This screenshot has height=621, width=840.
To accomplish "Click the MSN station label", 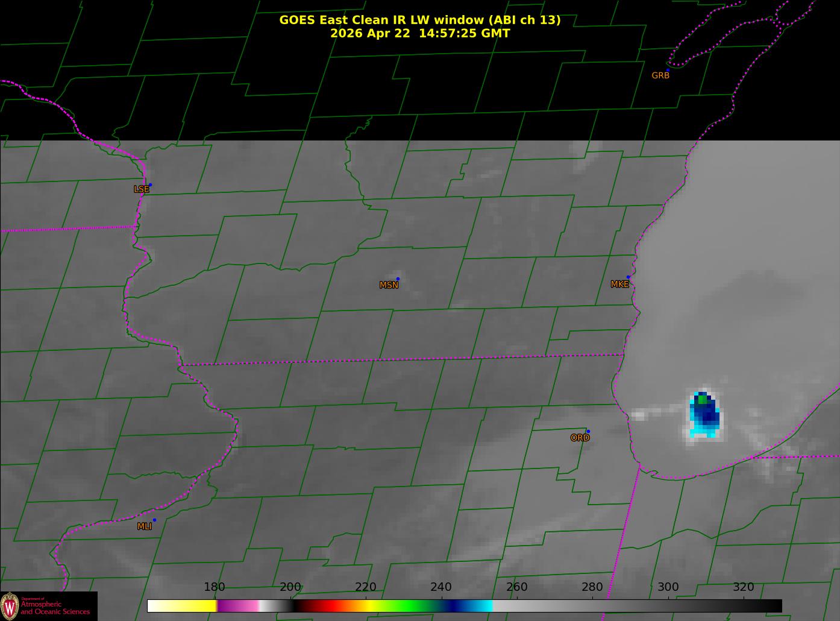I will (389, 285).
